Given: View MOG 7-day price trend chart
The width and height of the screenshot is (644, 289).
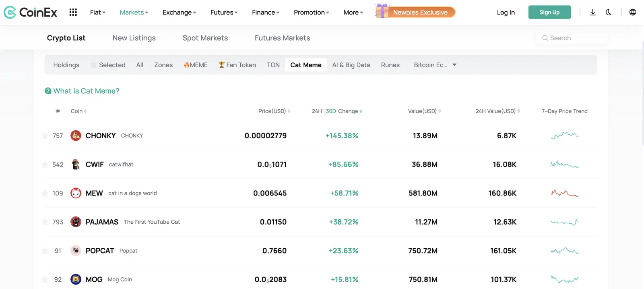Looking at the screenshot, I should pyautogui.click(x=564, y=279).
